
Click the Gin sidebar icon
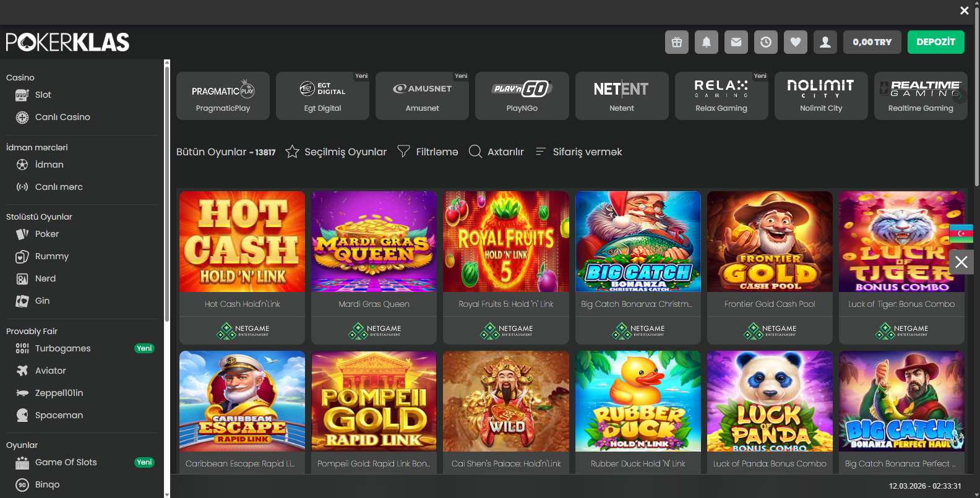pyautogui.click(x=22, y=301)
